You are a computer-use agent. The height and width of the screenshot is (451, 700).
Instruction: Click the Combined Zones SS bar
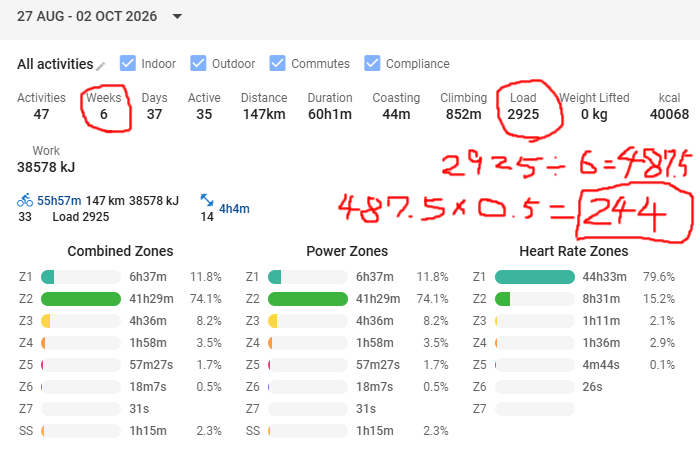[81, 431]
